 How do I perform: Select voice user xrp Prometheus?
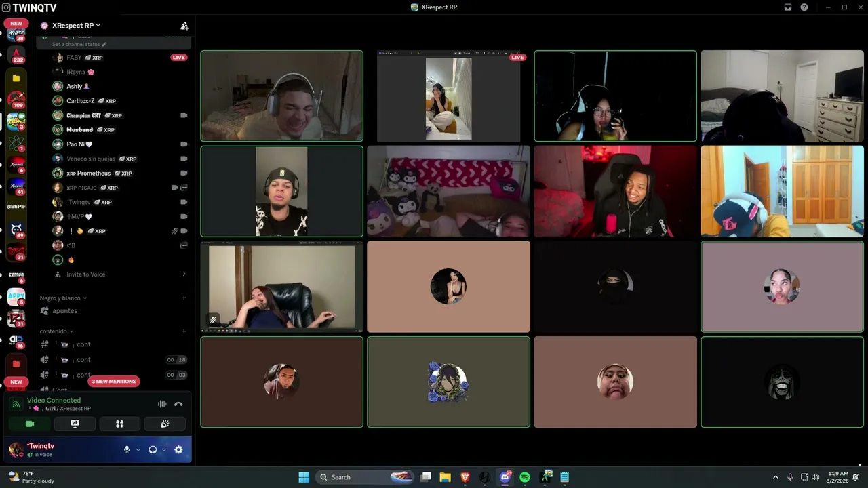point(114,173)
